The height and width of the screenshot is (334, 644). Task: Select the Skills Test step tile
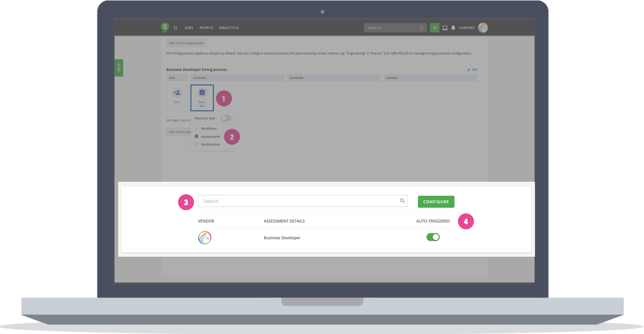pos(202,98)
